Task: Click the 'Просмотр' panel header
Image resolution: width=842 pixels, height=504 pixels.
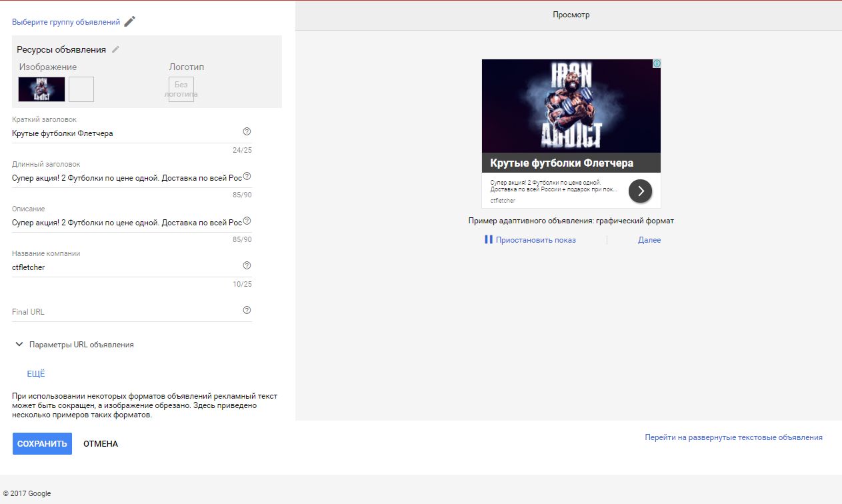Action: click(x=571, y=15)
